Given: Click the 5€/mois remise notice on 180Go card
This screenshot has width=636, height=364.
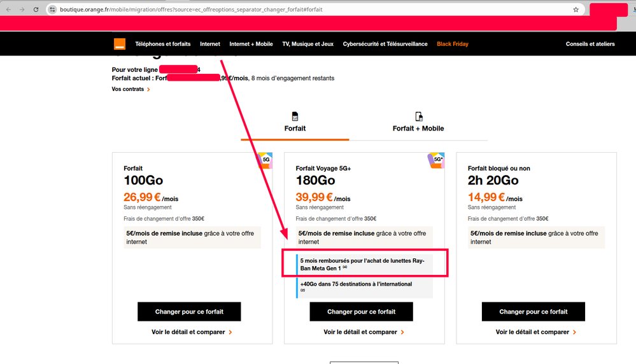Looking at the screenshot, I should coord(364,237).
